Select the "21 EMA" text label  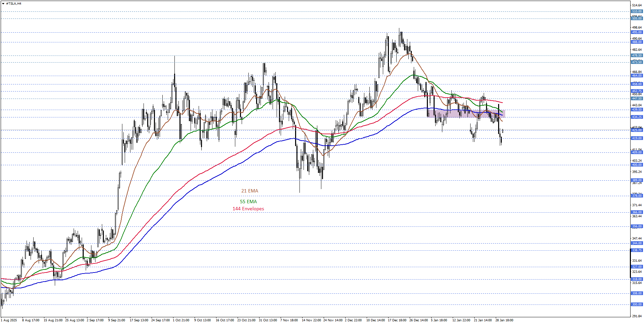click(249, 191)
